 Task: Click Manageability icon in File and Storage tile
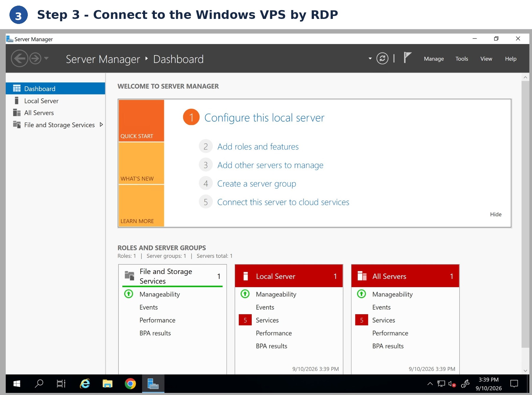point(129,294)
